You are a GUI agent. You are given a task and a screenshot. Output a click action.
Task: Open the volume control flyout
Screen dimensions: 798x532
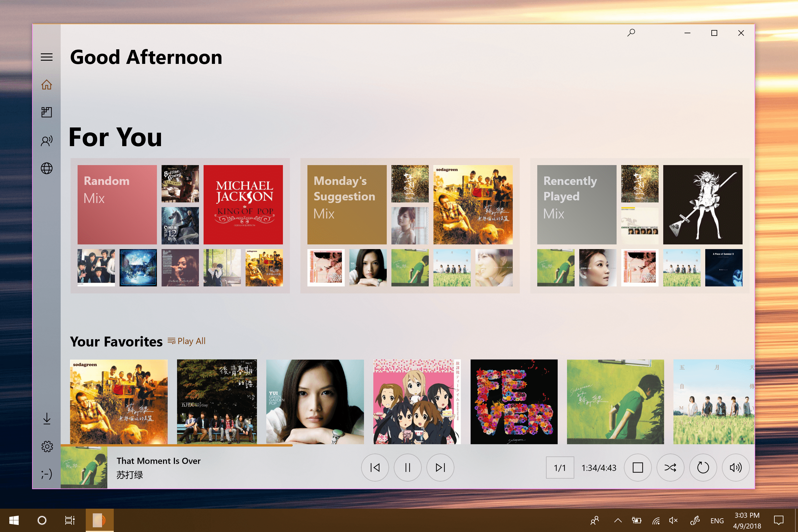point(735,468)
